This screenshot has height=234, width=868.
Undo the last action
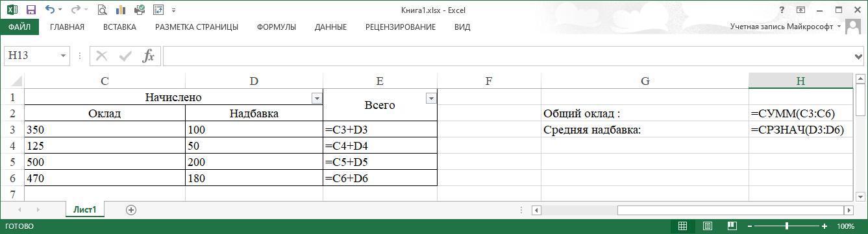tap(51, 10)
